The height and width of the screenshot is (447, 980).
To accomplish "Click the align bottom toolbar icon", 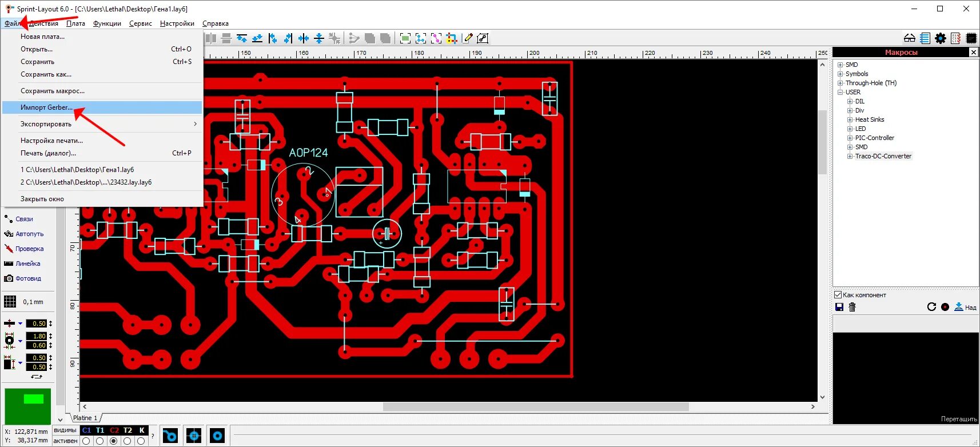I will tap(257, 38).
